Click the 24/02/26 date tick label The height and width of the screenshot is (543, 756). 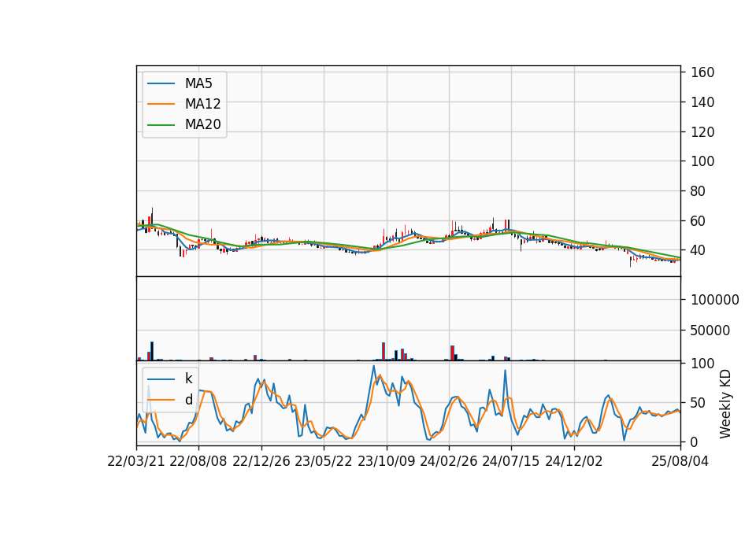point(448,462)
